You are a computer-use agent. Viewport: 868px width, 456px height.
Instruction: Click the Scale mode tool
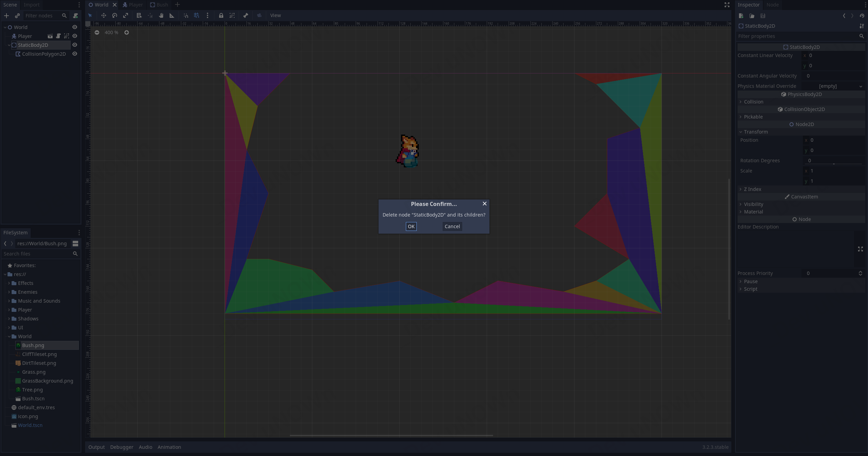(126, 15)
